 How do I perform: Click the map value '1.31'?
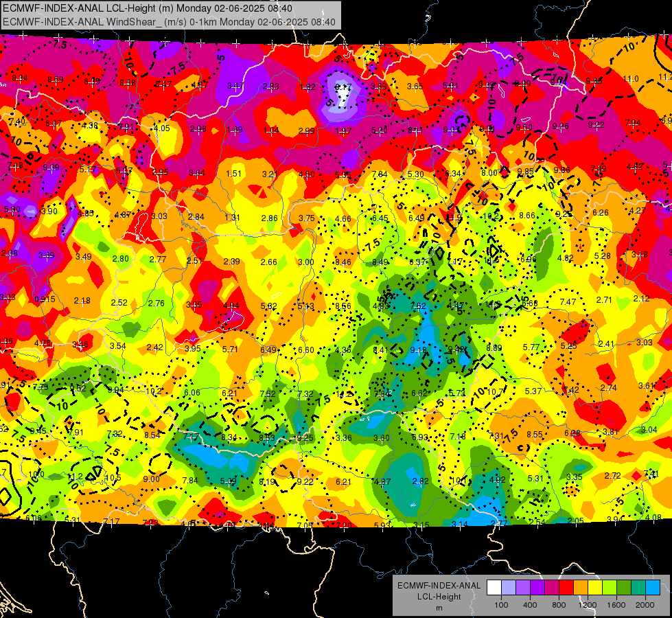(x=232, y=218)
